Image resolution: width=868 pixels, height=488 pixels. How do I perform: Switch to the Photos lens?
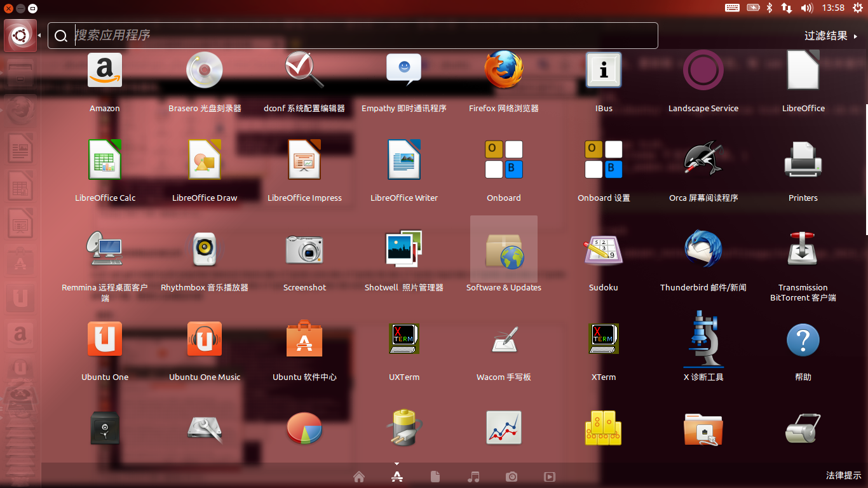pos(512,477)
